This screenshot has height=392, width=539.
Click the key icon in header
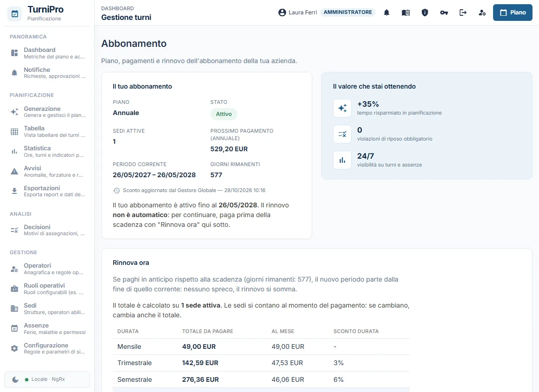(x=444, y=13)
